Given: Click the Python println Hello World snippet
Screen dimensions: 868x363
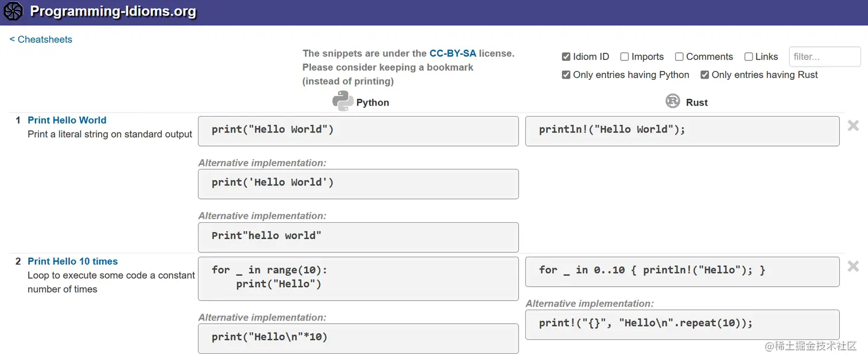Looking at the screenshot, I should 358,130.
